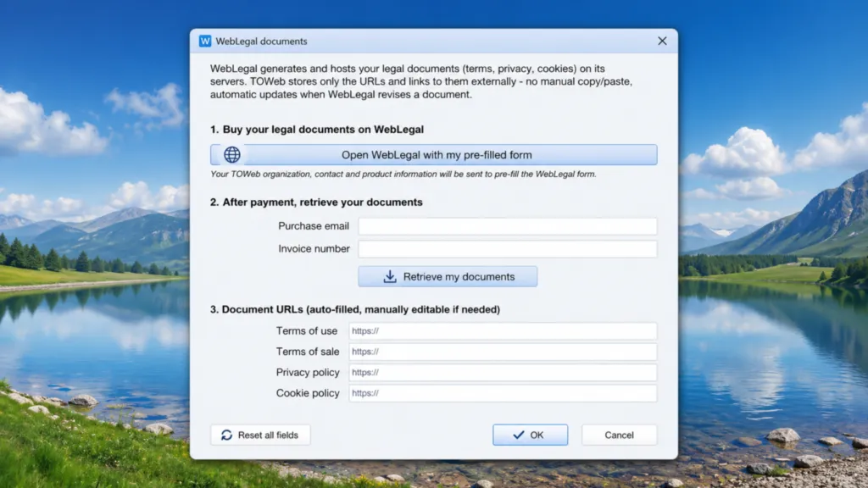Click the download icon on Retrieve my documents
Viewport: 868px width, 488px height.
click(x=389, y=276)
